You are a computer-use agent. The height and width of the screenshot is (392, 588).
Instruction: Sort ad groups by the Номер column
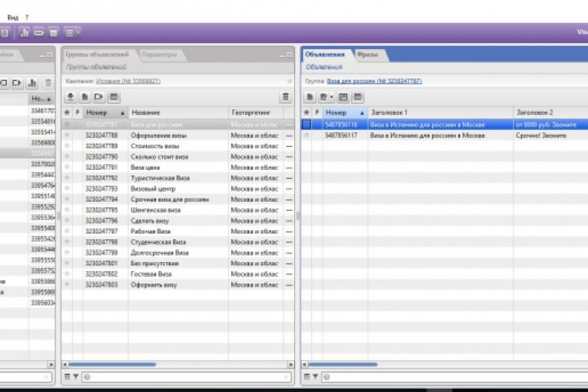105,113
